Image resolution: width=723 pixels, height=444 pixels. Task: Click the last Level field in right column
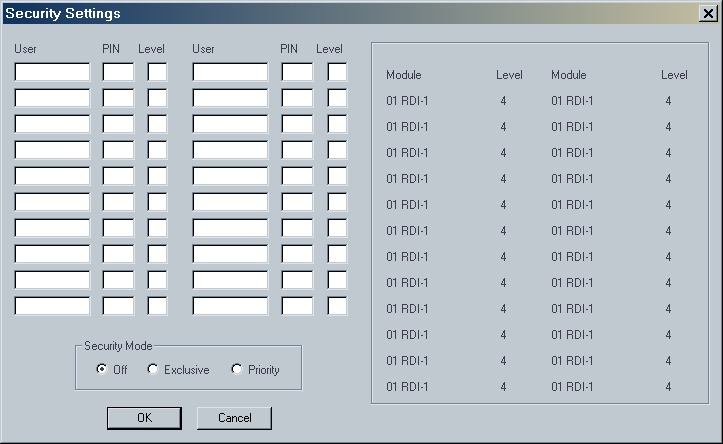coord(337,306)
